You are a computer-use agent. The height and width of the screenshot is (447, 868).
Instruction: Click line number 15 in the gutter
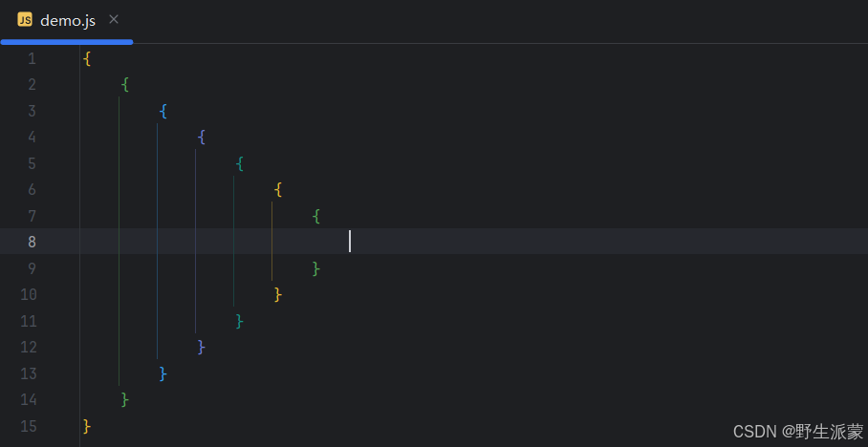29,426
